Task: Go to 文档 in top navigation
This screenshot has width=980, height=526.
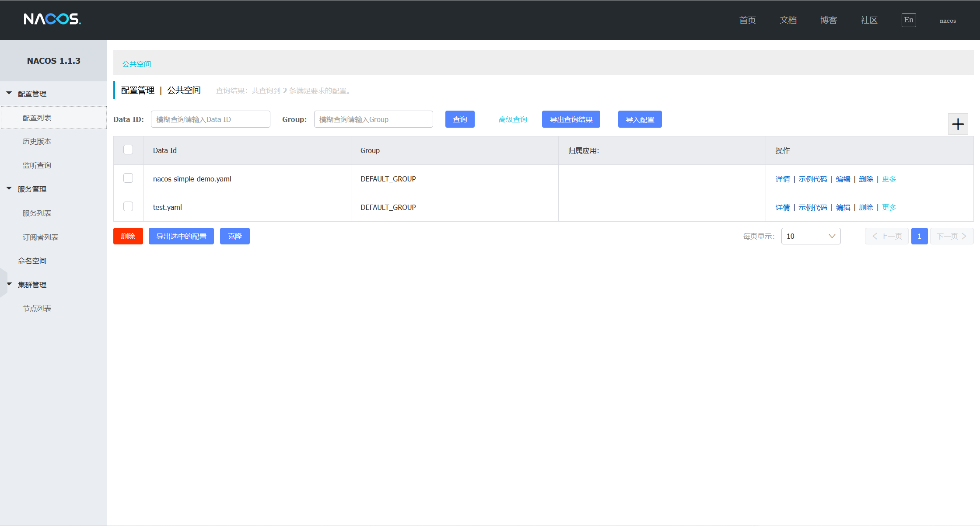Action: (x=788, y=20)
